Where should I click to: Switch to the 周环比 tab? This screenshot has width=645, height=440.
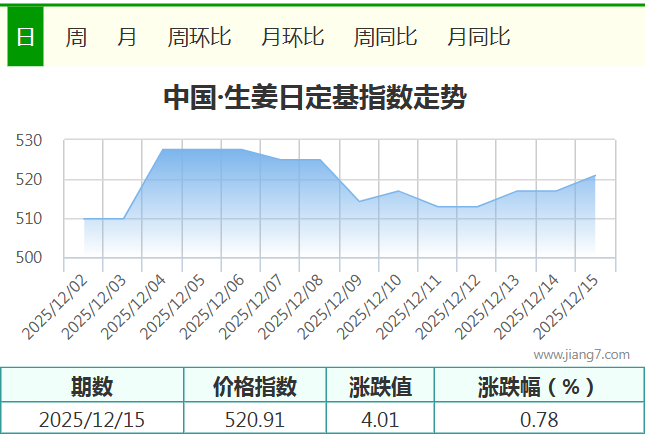click(199, 38)
